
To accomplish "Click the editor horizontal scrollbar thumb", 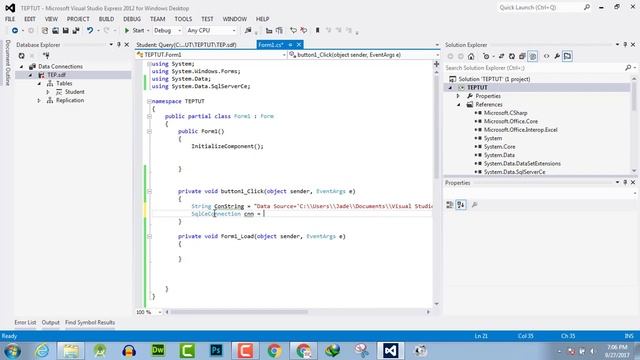I will pyautogui.click(x=239, y=312).
